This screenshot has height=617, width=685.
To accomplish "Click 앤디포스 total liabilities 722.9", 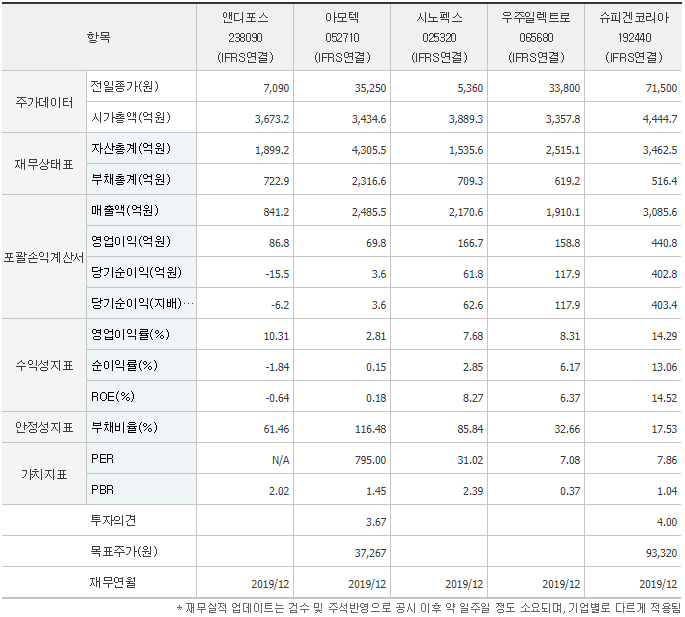I will (276, 181).
